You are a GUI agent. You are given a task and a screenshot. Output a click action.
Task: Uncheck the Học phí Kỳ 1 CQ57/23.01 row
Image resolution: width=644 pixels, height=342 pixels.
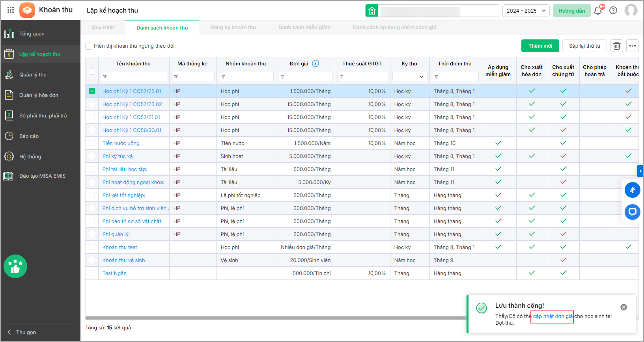coord(92,91)
